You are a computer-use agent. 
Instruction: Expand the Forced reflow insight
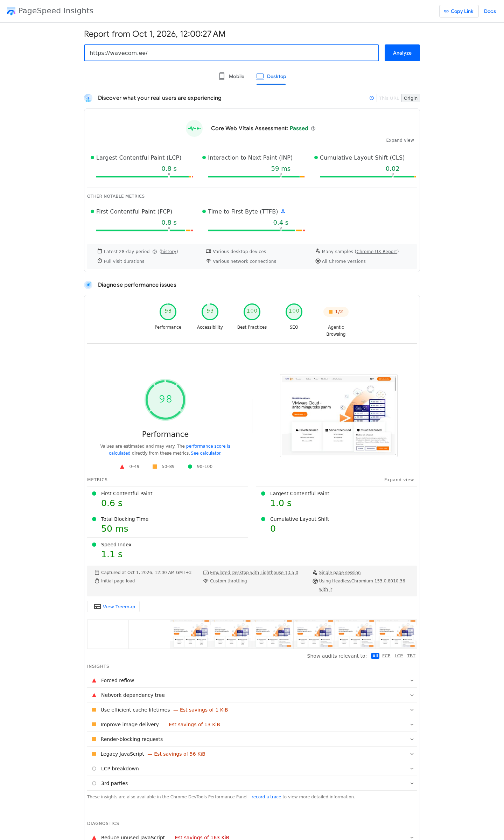point(252,680)
